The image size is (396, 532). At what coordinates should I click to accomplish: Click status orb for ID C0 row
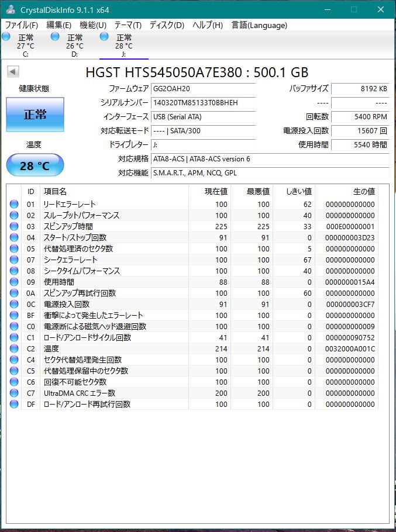14,326
